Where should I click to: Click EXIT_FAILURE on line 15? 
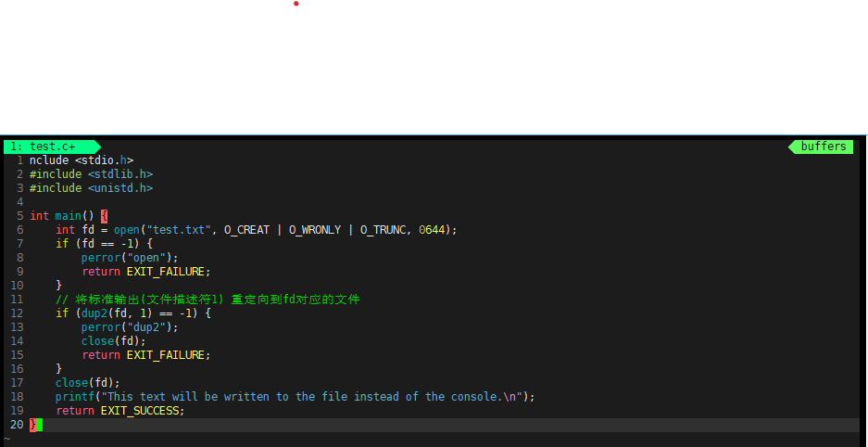166,355
